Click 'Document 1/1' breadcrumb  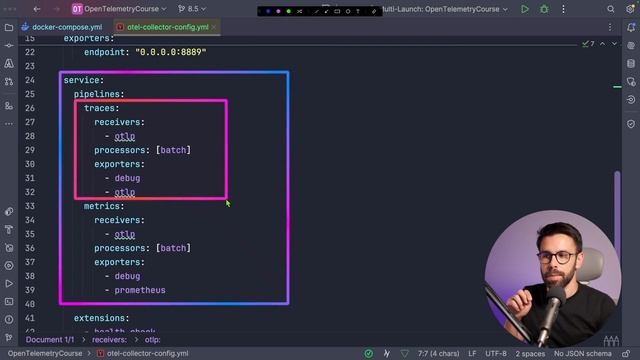(50, 340)
